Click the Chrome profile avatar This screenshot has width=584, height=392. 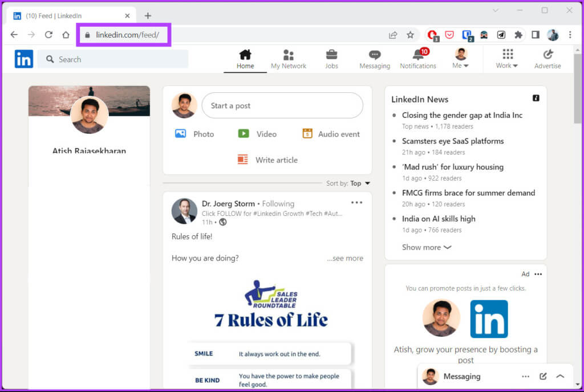click(x=553, y=35)
